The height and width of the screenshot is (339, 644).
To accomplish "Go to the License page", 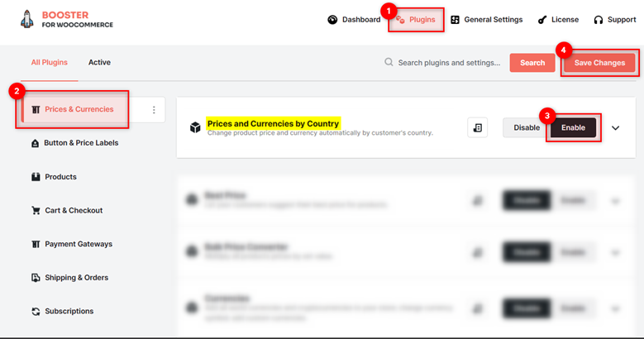I will pyautogui.click(x=558, y=20).
